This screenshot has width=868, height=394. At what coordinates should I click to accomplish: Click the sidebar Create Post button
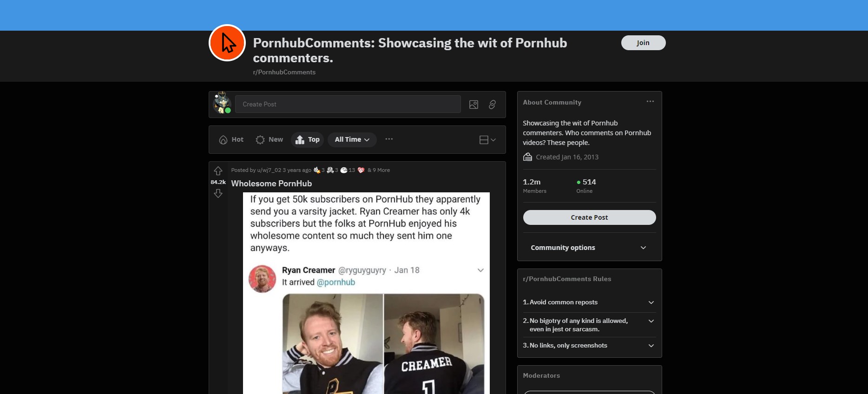point(589,217)
